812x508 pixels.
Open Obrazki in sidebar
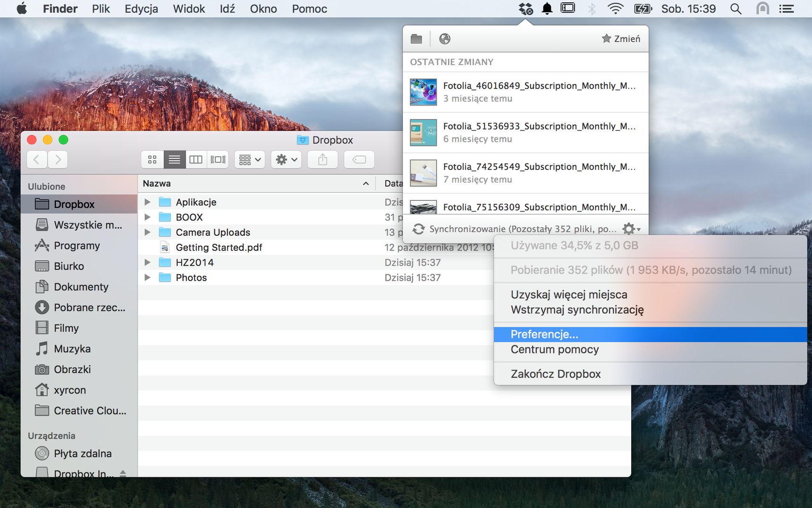coord(79,370)
